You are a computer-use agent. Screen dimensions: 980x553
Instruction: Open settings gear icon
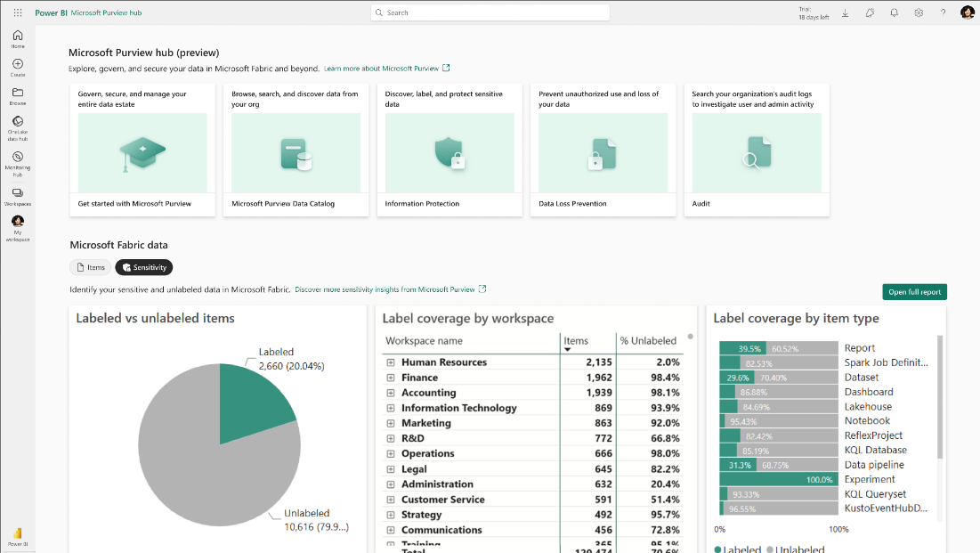click(918, 12)
